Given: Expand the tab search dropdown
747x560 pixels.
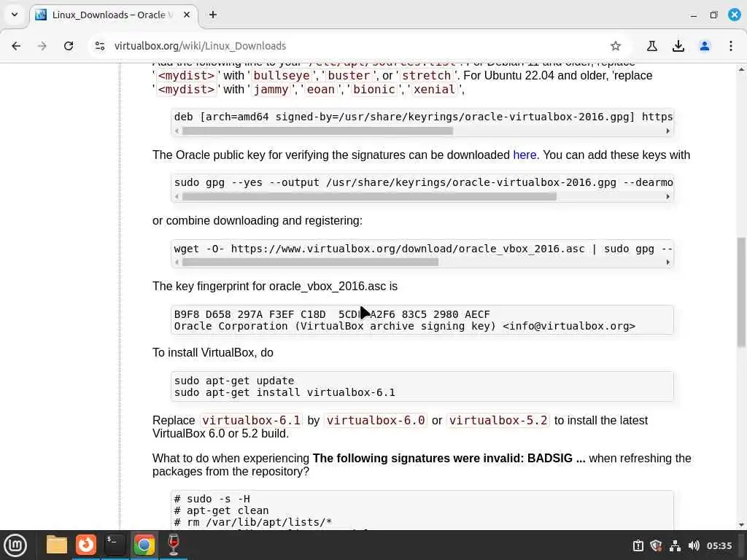Looking at the screenshot, I should click(x=15, y=15).
